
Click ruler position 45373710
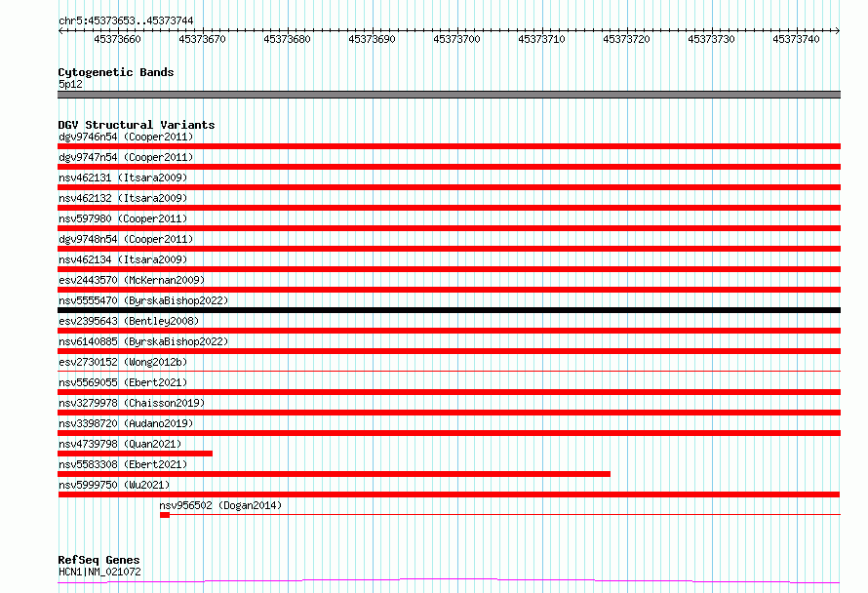point(541,39)
